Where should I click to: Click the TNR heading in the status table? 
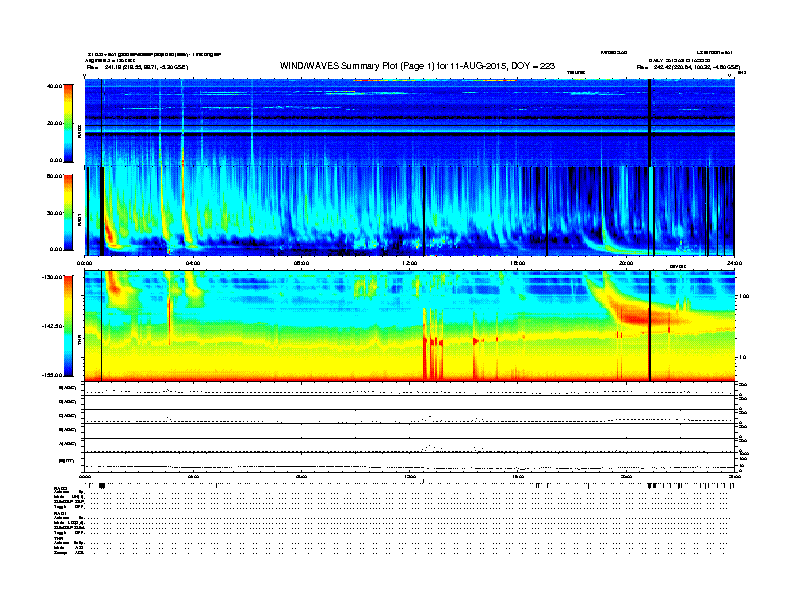(x=58, y=538)
